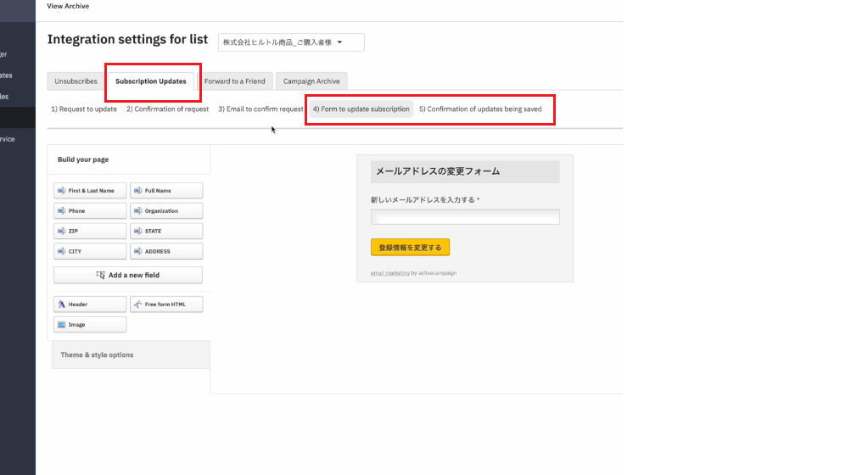Viewport: 868px width, 475px height.
Task: Select step 1 Request to update
Action: pos(84,109)
